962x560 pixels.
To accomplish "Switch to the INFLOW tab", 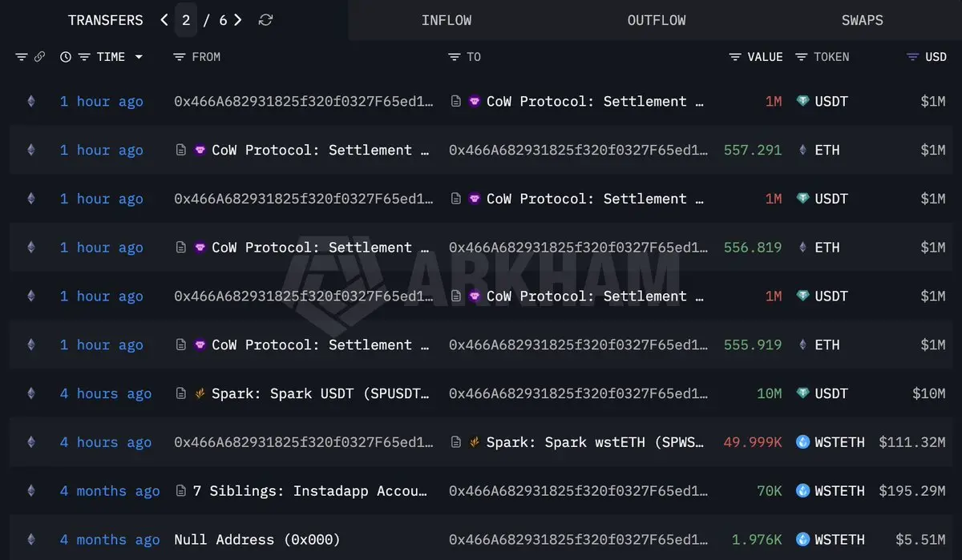I will tap(447, 20).
